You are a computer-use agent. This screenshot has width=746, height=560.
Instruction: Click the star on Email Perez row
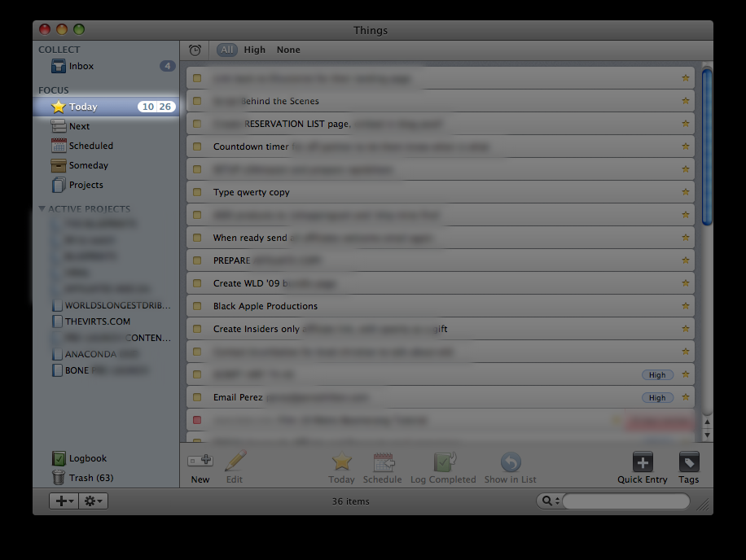(x=686, y=397)
